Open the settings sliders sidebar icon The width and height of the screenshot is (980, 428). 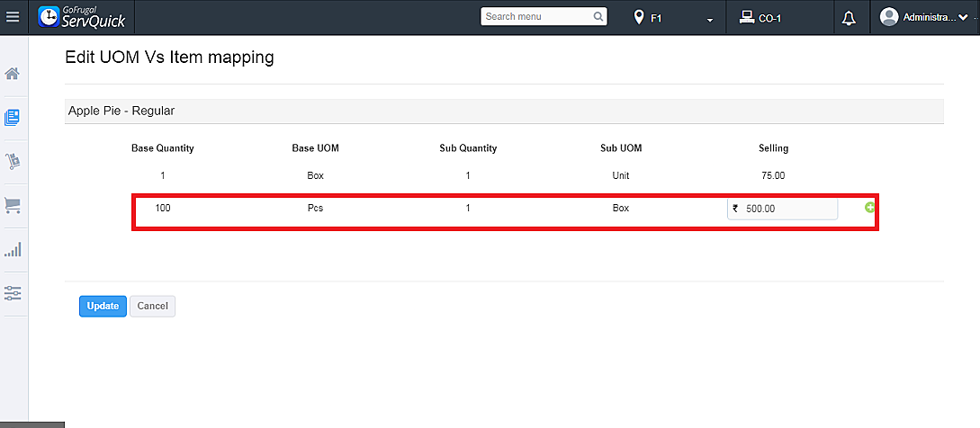click(13, 293)
